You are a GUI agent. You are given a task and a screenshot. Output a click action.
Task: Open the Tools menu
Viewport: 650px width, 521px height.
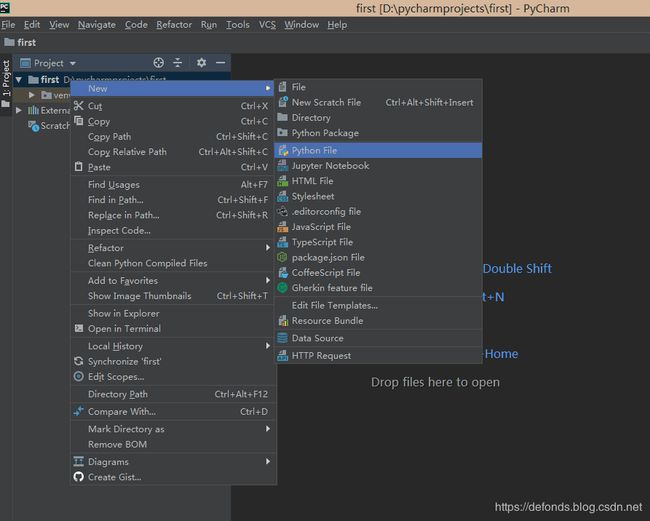tap(238, 25)
